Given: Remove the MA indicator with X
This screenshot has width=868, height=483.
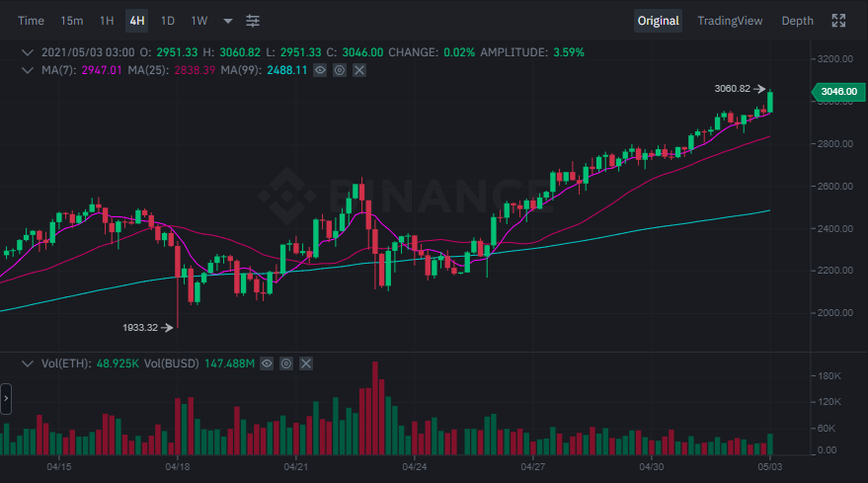Looking at the screenshot, I should (359, 70).
